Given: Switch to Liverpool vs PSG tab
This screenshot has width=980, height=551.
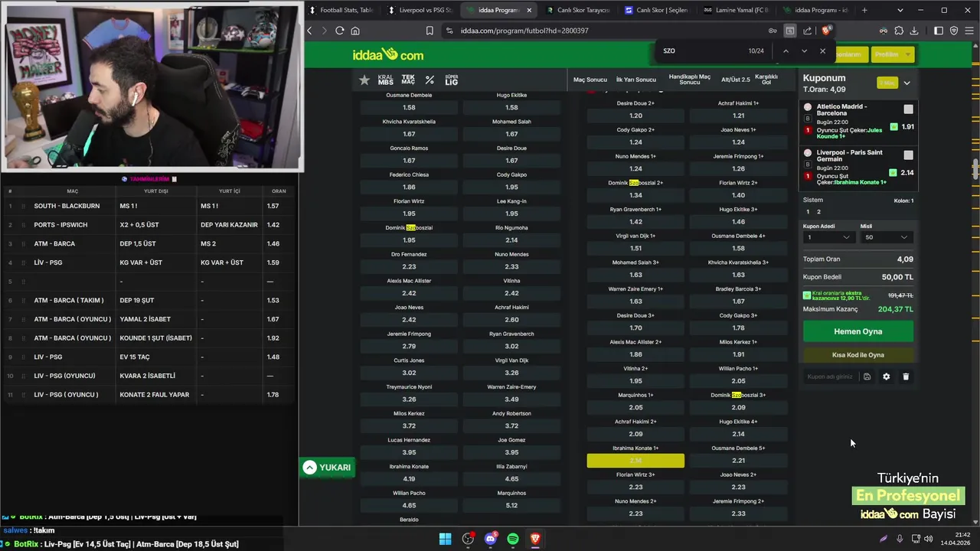Looking at the screenshot, I should 420,10.
